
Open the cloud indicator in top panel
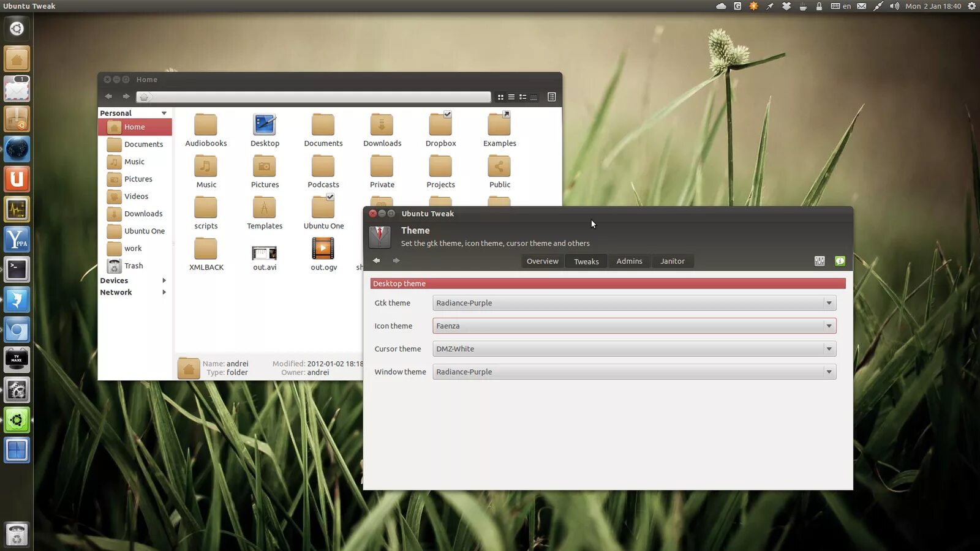(x=721, y=6)
